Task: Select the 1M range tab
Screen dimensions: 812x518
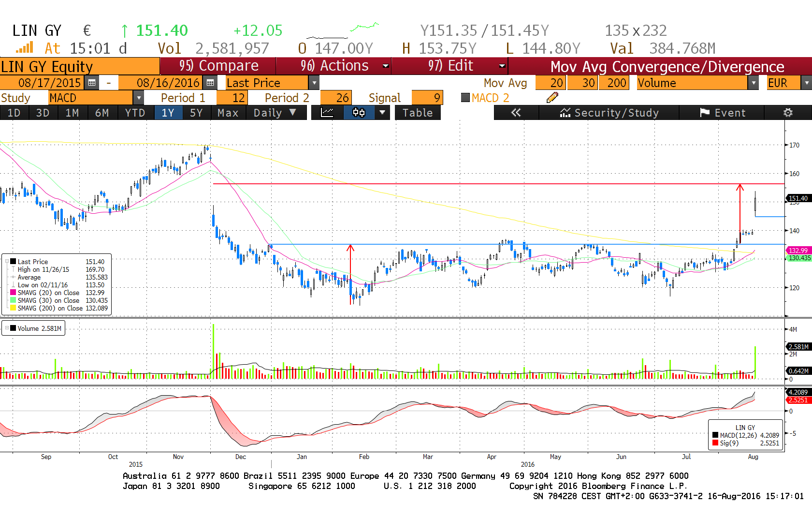Action: [x=72, y=113]
